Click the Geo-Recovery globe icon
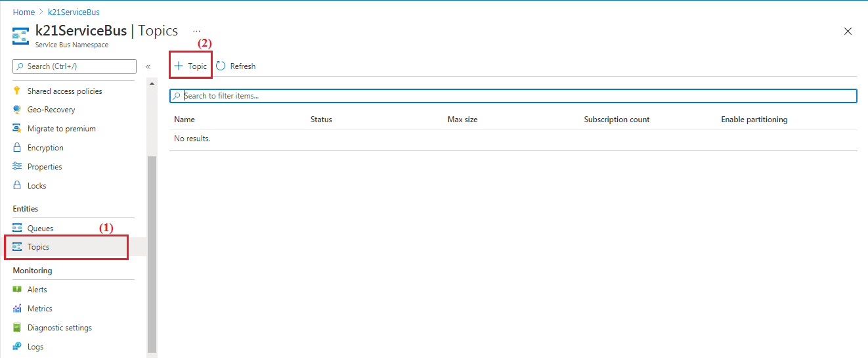The height and width of the screenshot is (358, 868). (x=17, y=110)
